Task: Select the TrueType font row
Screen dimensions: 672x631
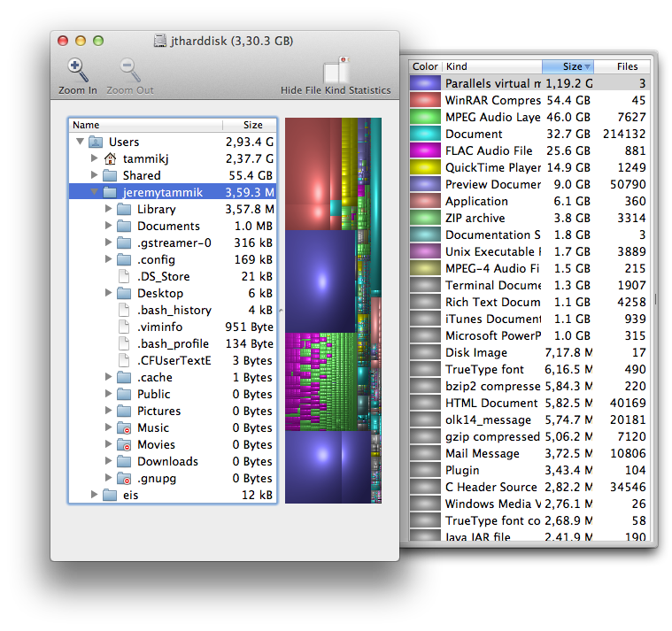Action: [529, 369]
